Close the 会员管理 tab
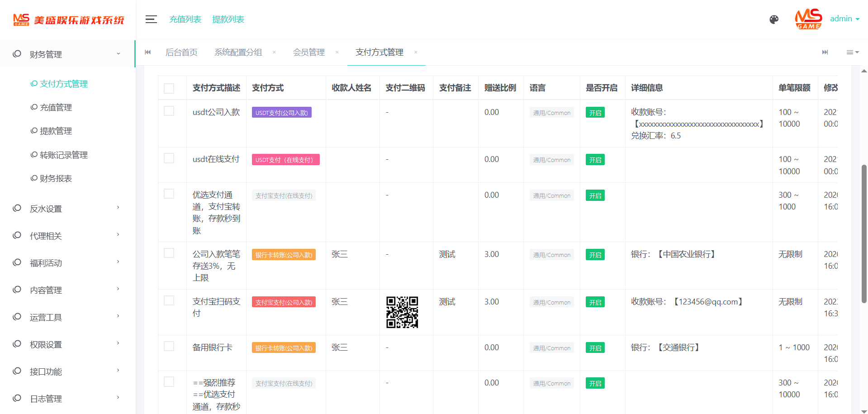The width and height of the screenshot is (868, 414). point(337,52)
